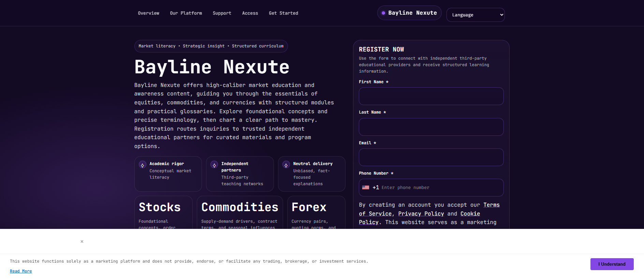Open the Our Platform nav item
644x279 pixels.
[x=186, y=13]
